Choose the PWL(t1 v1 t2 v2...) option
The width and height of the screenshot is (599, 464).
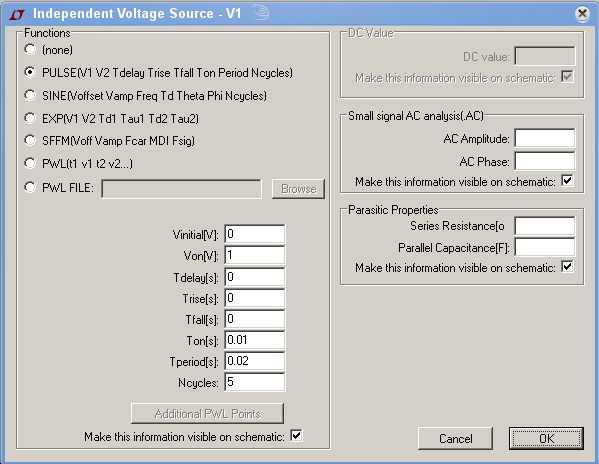click(x=30, y=163)
